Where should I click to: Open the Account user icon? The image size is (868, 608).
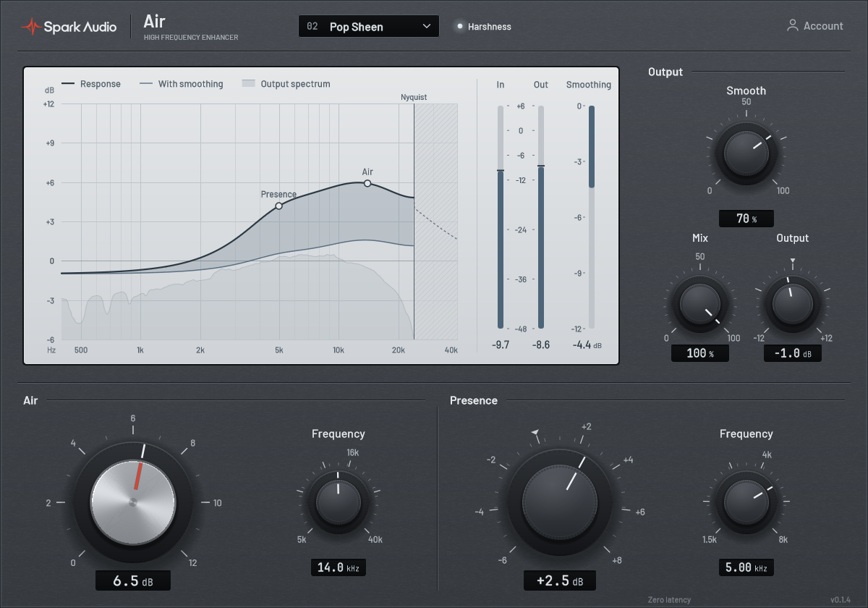(x=793, y=25)
